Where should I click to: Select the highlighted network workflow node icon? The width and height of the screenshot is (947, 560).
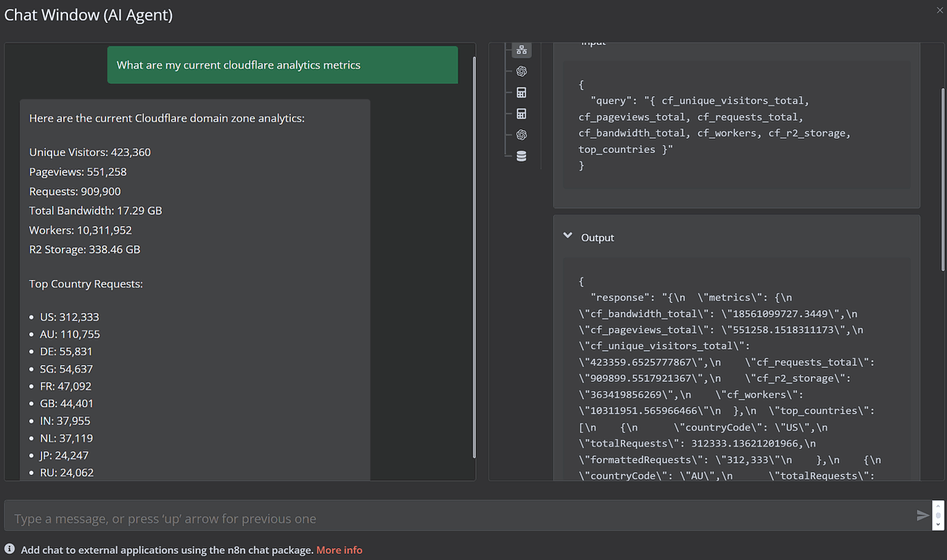coord(521,50)
